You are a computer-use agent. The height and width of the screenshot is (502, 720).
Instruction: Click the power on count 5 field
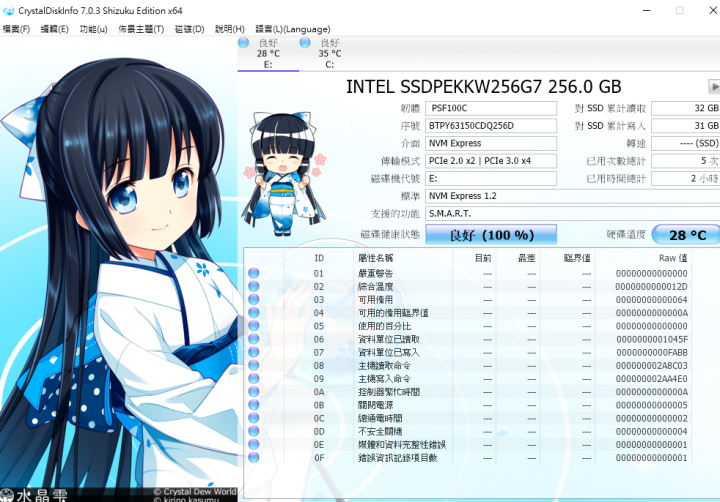coord(686,161)
